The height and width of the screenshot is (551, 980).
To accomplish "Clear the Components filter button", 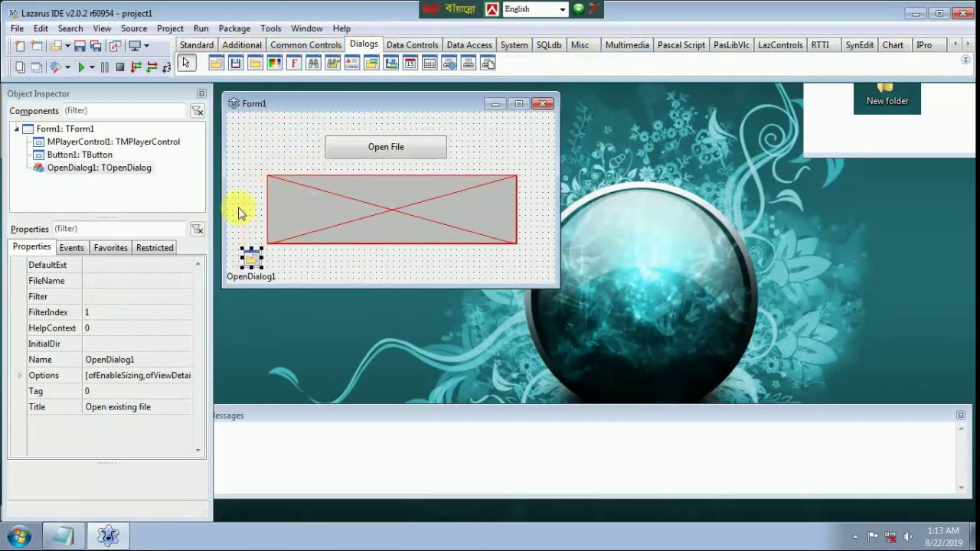I will [x=198, y=111].
